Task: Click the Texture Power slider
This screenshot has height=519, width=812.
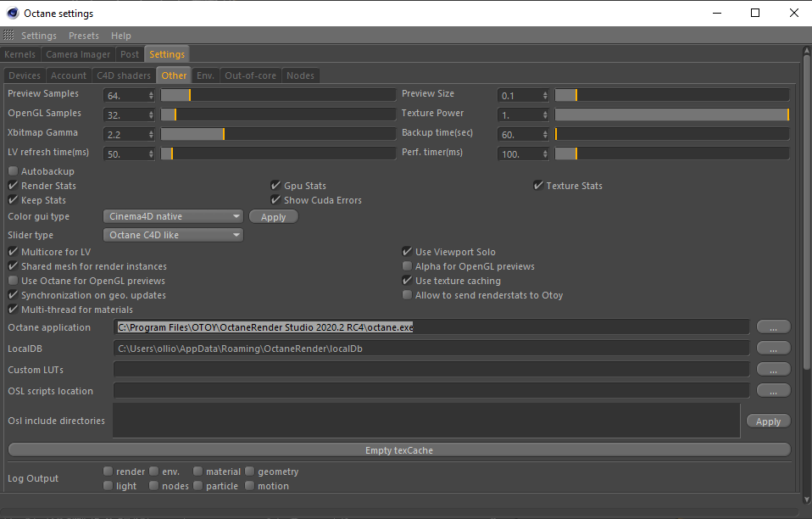Action: (x=672, y=114)
